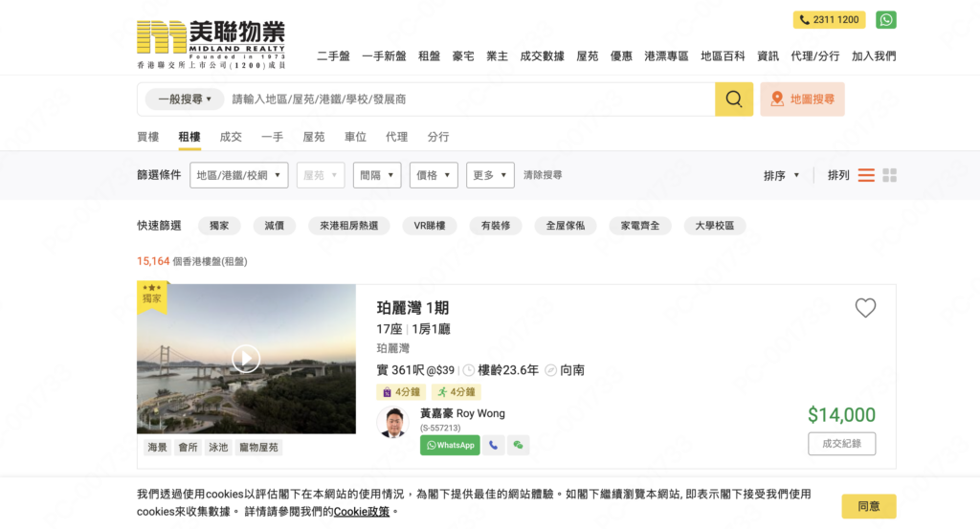Image resolution: width=980 pixels, height=529 pixels.
Task: Open the 排序 sorting dropdown
Action: pos(781,175)
